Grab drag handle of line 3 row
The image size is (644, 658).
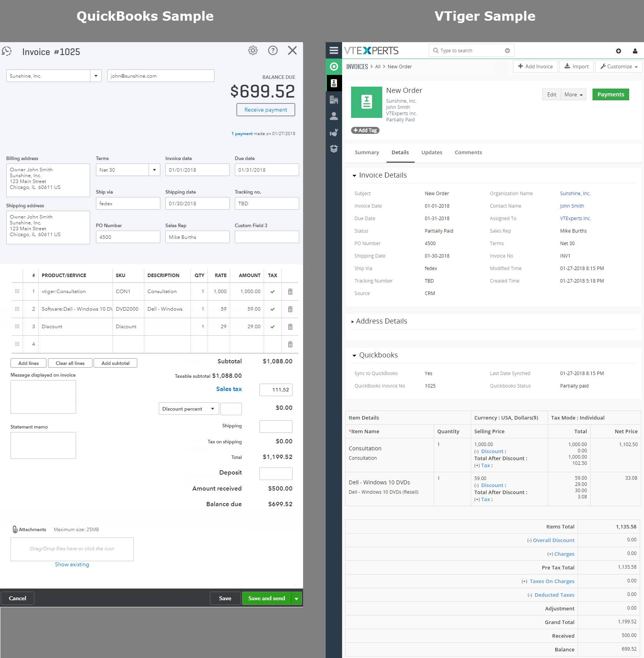click(x=17, y=327)
